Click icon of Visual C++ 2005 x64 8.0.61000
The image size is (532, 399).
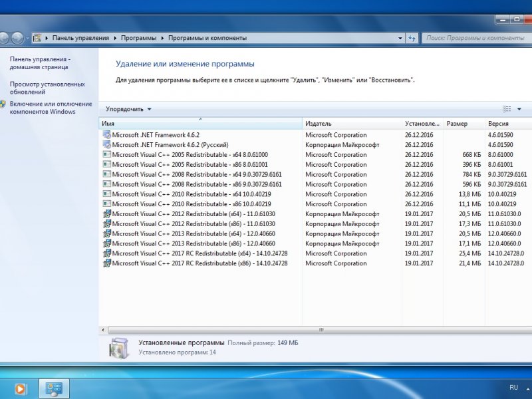pyautogui.click(x=106, y=154)
